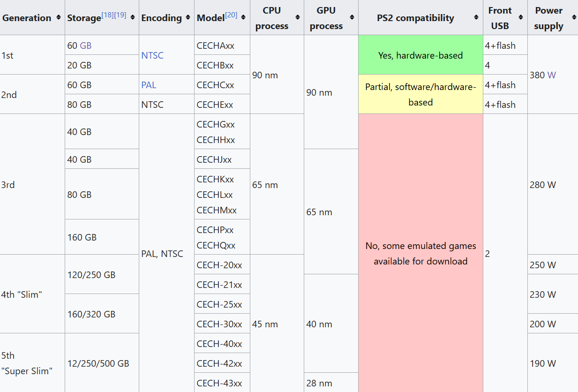Click the CECHPxx model text
The width and height of the screenshot is (578, 392).
pos(215,230)
